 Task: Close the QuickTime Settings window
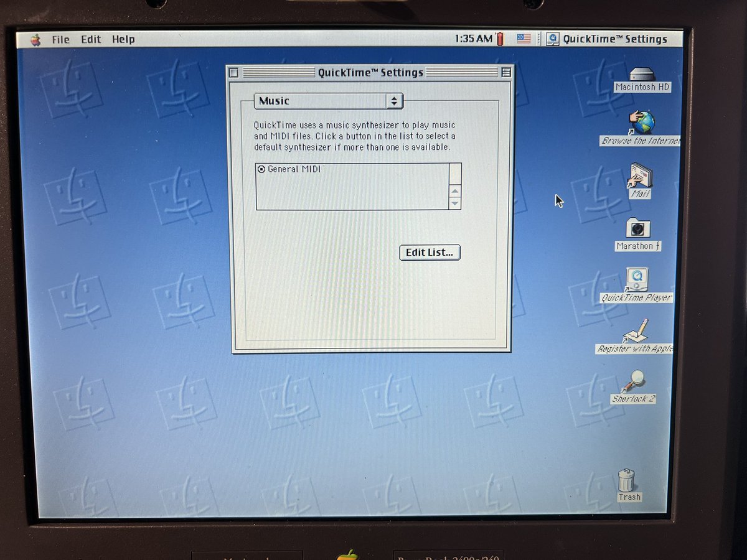pos(233,73)
